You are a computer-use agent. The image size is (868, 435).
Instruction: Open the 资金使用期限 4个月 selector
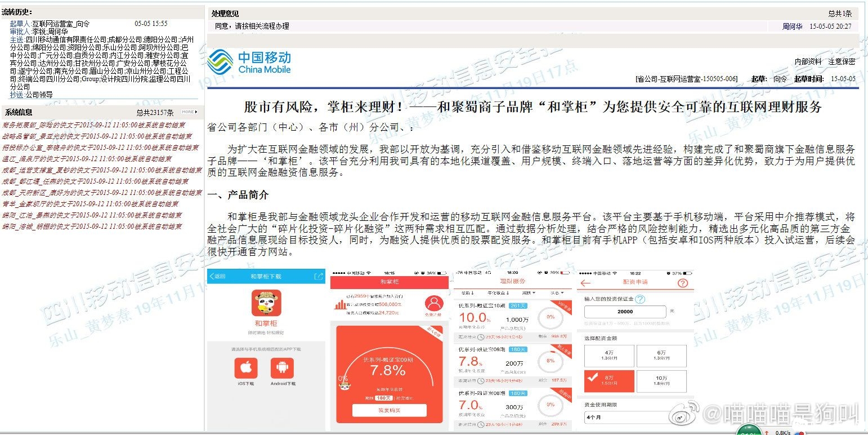click(635, 418)
